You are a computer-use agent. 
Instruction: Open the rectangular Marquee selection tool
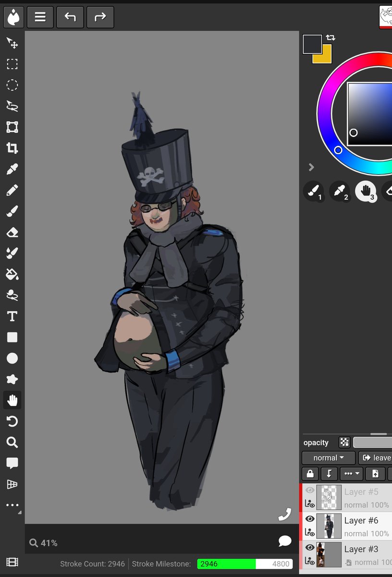point(12,64)
